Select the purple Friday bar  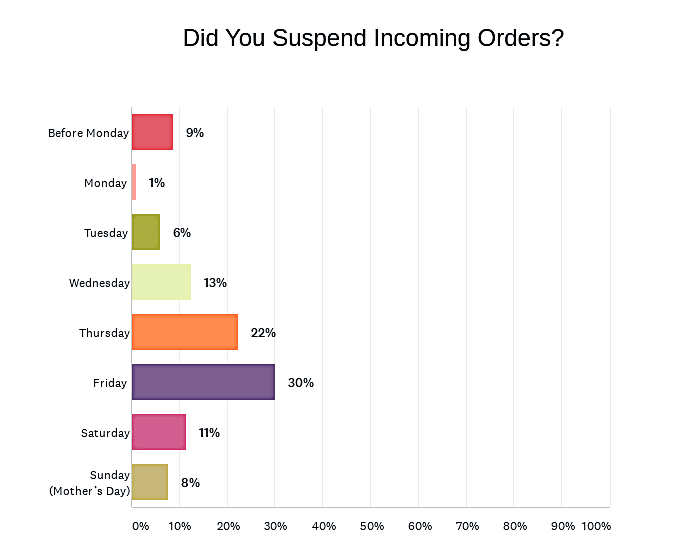(x=203, y=382)
